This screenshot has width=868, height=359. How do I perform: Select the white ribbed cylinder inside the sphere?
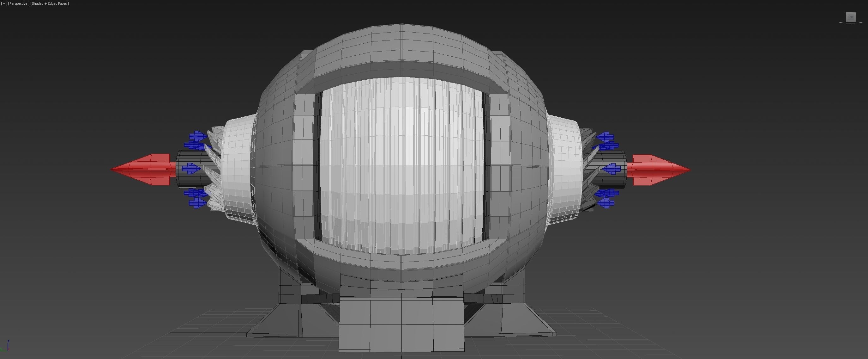[402, 165]
